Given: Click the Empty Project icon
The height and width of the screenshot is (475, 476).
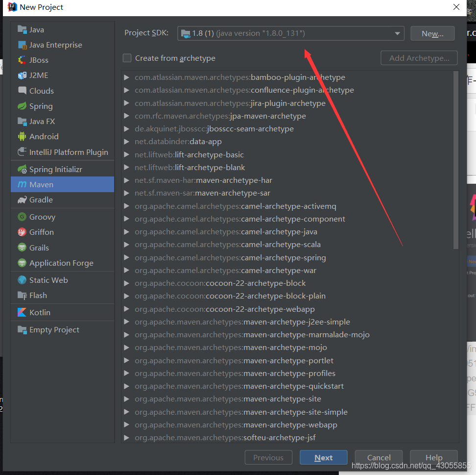Looking at the screenshot, I should tap(22, 330).
